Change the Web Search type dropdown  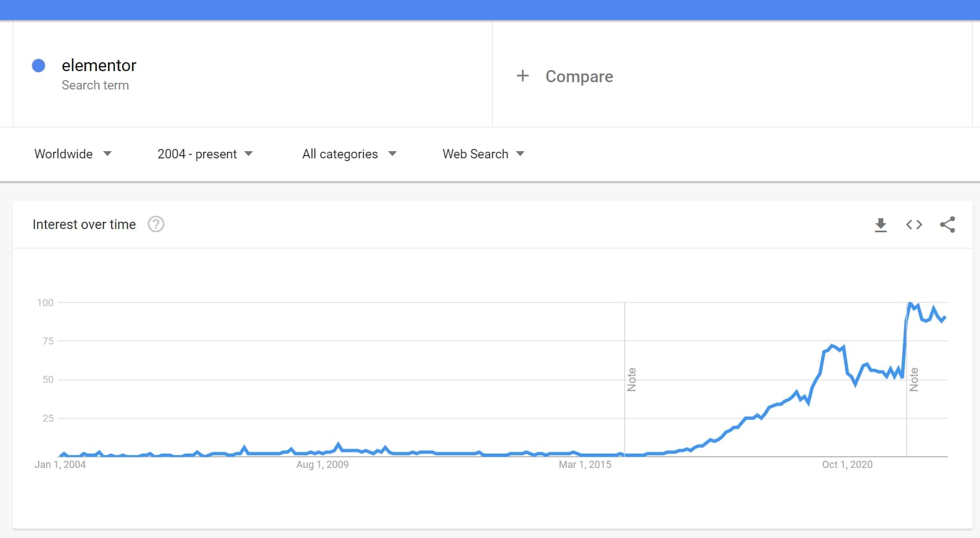tap(483, 154)
